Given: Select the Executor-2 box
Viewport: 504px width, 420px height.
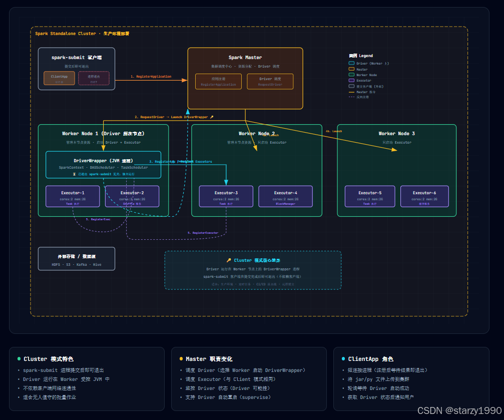Looking at the screenshot, I should click(x=132, y=196).
